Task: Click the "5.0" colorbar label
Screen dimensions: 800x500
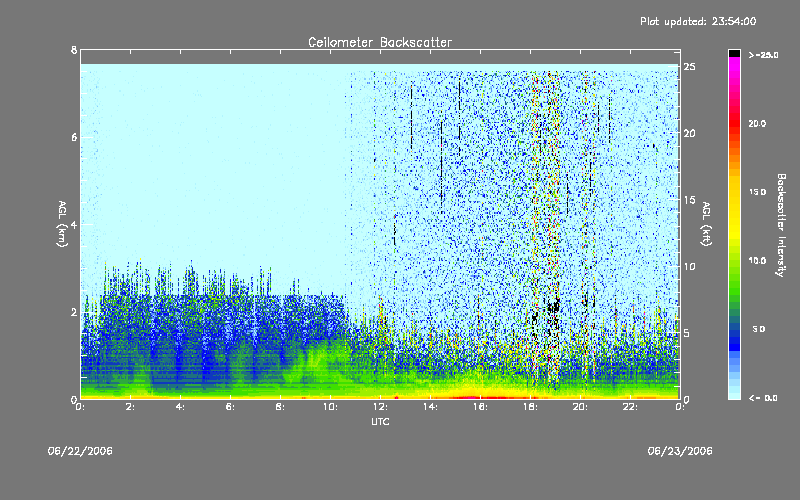Action: click(759, 329)
